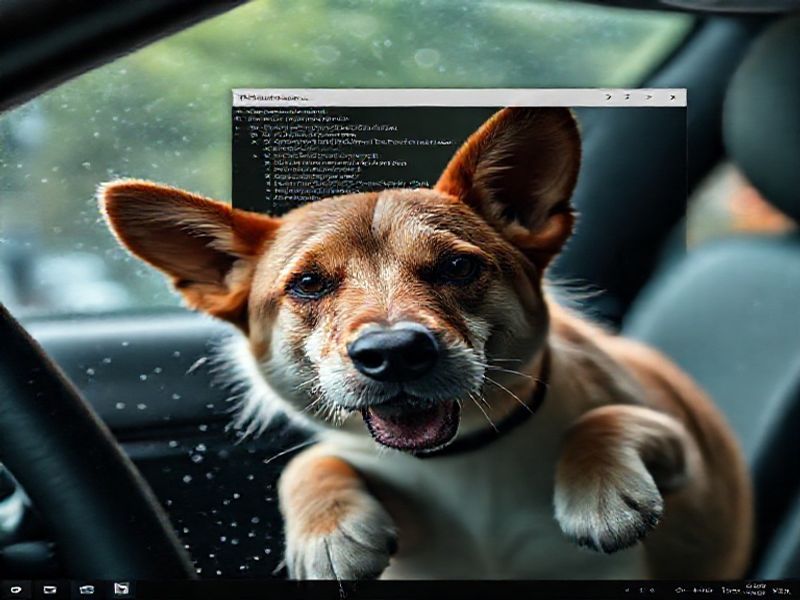Close the dark terminal window with X
800x600 pixels.
click(672, 97)
